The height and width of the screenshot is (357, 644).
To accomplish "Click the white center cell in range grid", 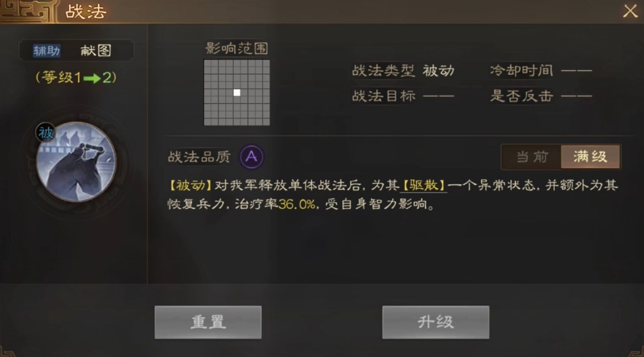I will pos(237,92).
